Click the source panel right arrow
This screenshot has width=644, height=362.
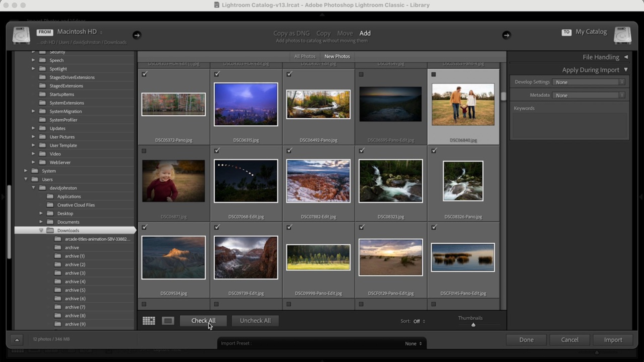pos(137,35)
